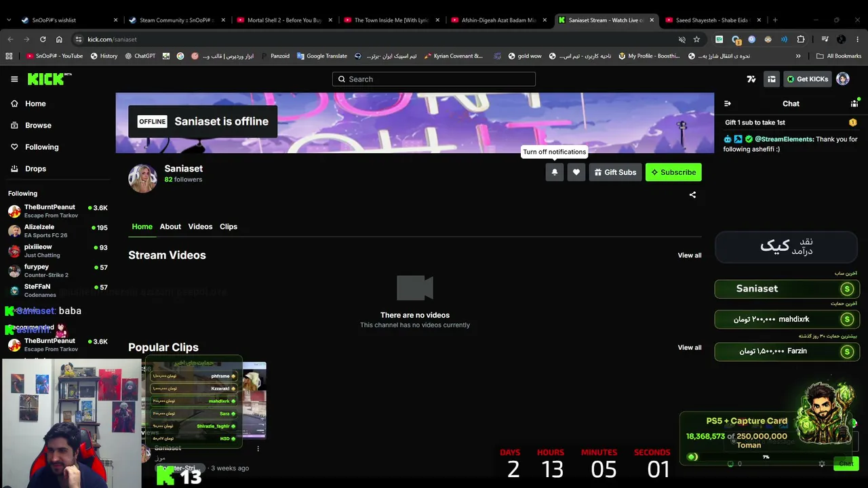Click the gold rank 1 badge in chat
The height and width of the screenshot is (488, 868).
click(x=853, y=123)
